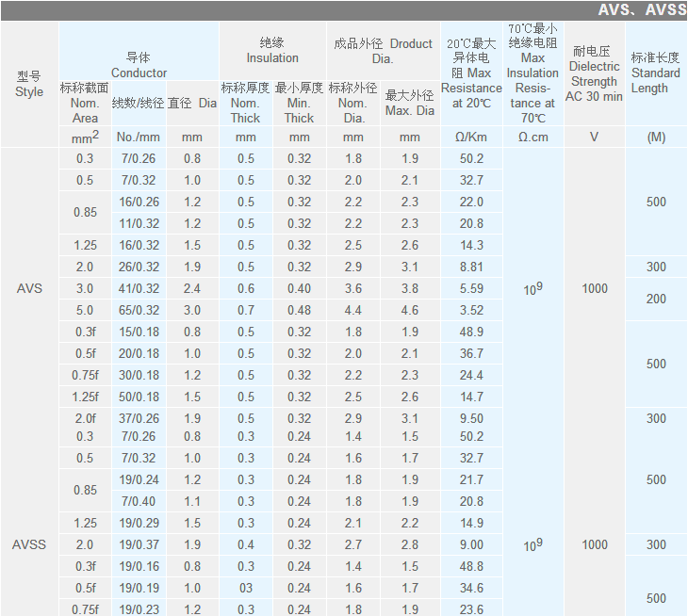This screenshot has height=616, width=688.
Task: Click the '9.00' resistance value
Action: (471, 544)
